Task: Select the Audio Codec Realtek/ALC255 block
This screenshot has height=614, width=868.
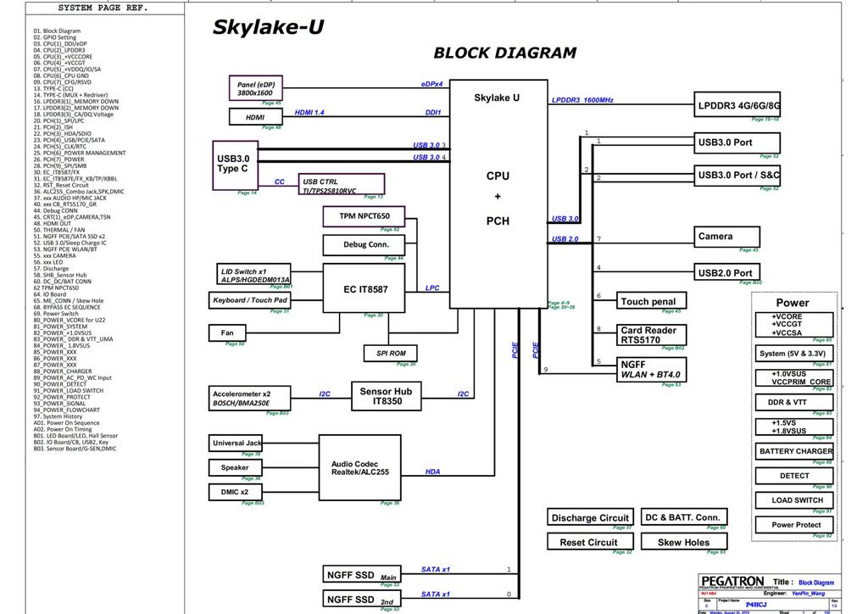Action: (x=359, y=468)
